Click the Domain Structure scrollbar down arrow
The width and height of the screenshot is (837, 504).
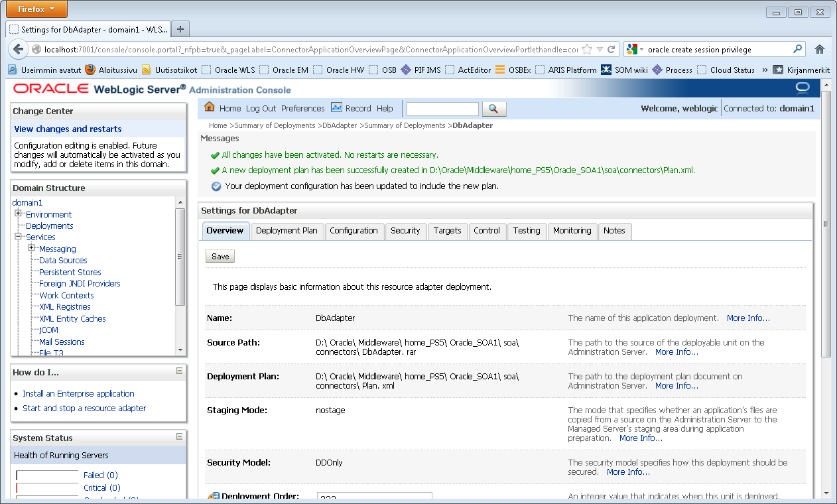coord(180,350)
